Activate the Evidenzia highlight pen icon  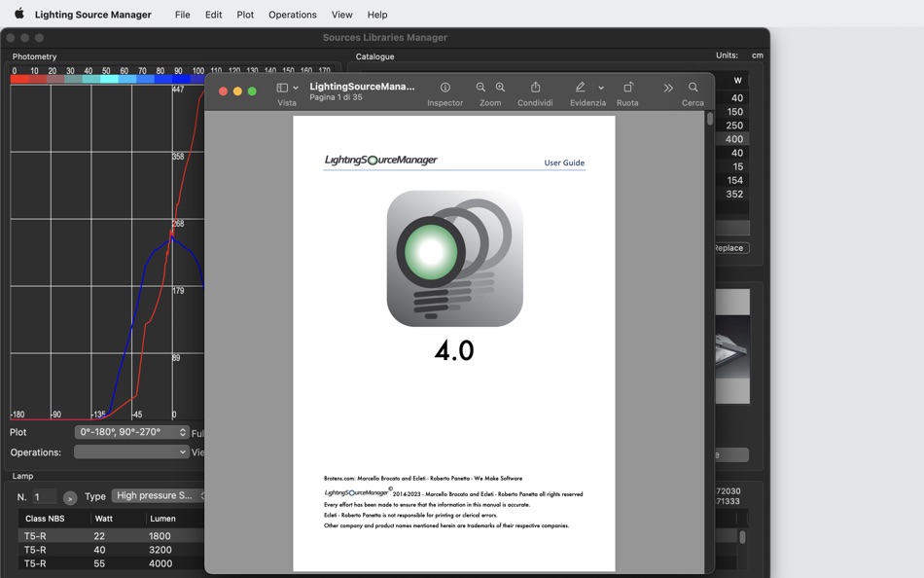coord(580,88)
